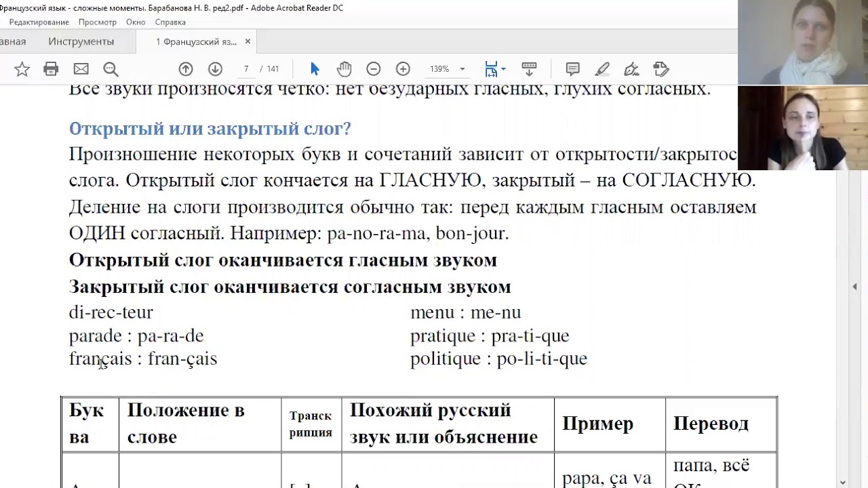Click the lower webcam video thumbnail
The image size is (868, 488).
pos(803,128)
